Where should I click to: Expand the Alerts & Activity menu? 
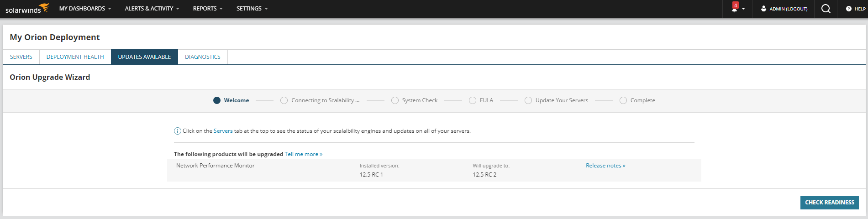coord(152,9)
